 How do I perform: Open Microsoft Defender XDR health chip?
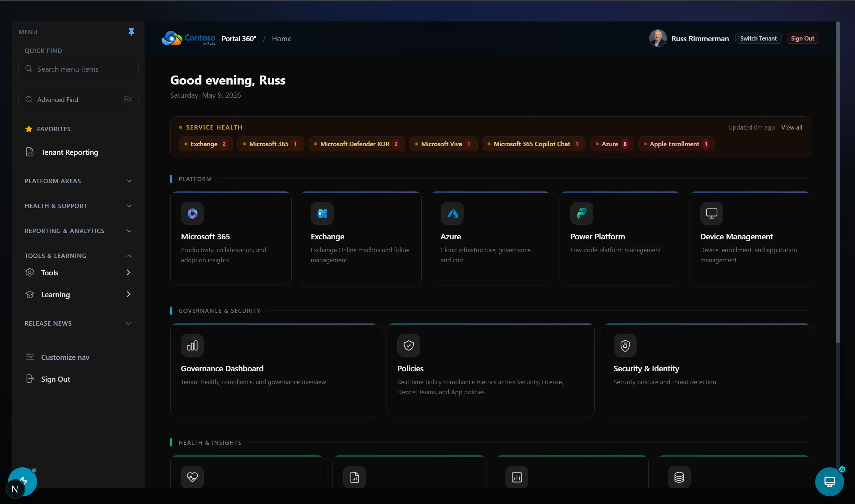357,144
